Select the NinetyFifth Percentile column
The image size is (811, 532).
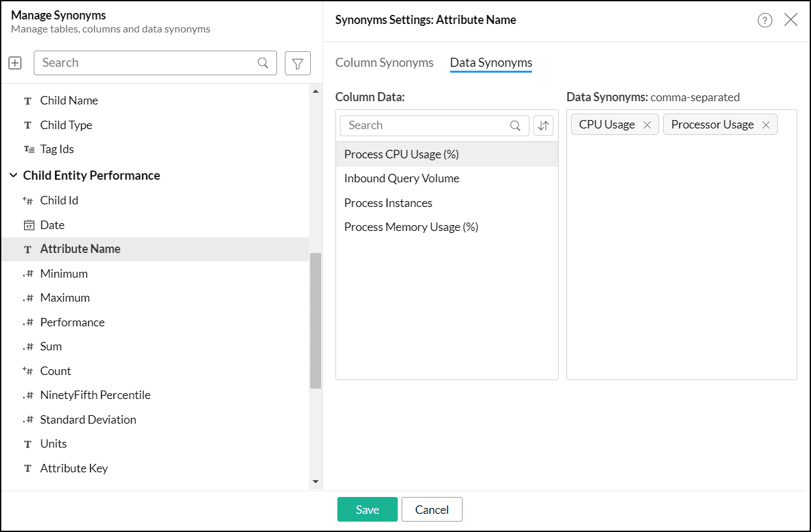coord(95,395)
